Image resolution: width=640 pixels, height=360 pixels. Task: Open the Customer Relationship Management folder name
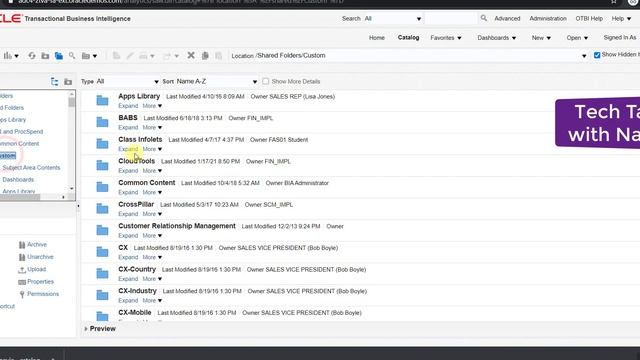(x=177, y=226)
